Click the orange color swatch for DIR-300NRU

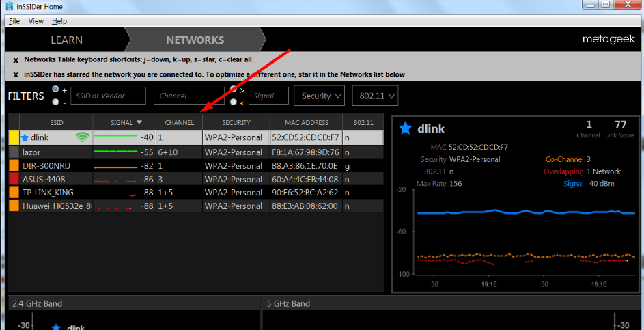(14, 165)
